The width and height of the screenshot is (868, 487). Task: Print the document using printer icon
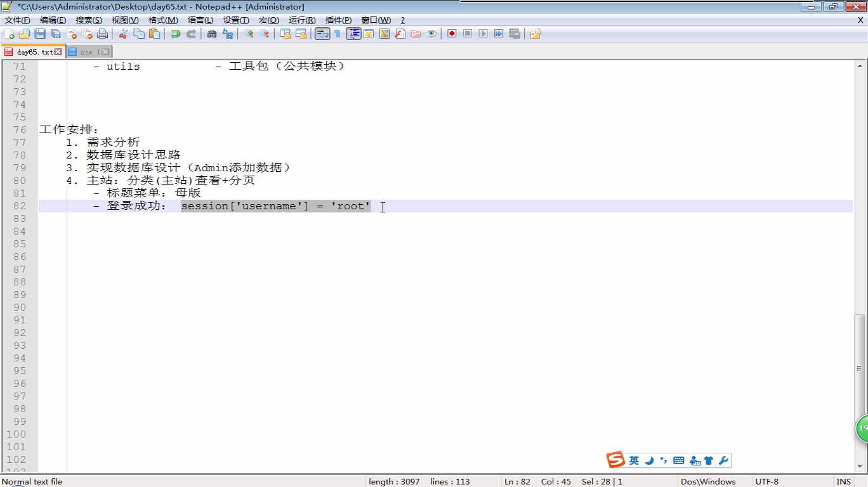point(103,34)
